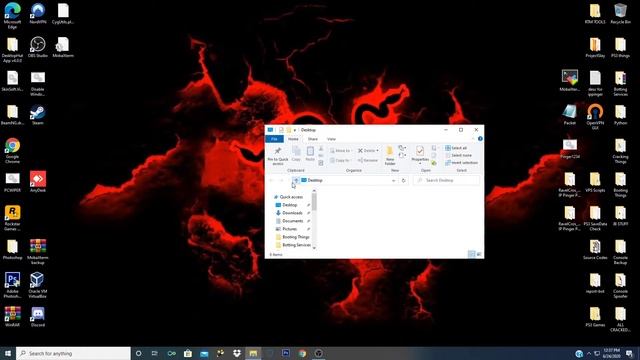Open the Copy to dropdown
Viewport: 640px width, 360px height.
[x=340, y=160]
